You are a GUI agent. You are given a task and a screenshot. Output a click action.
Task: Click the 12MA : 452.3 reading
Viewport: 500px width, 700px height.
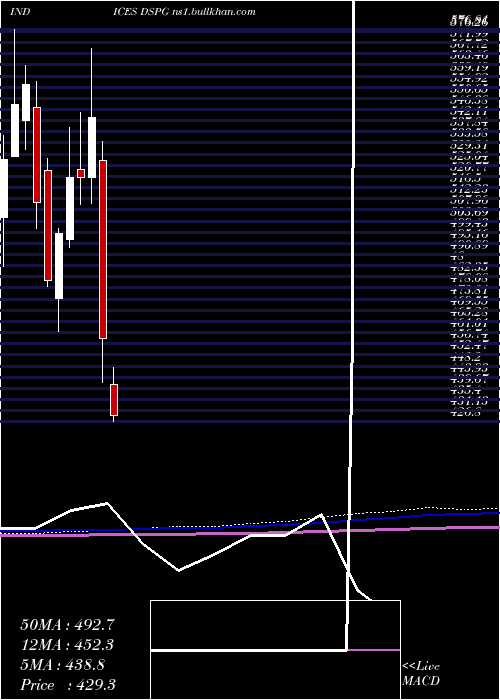click(67, 645)
